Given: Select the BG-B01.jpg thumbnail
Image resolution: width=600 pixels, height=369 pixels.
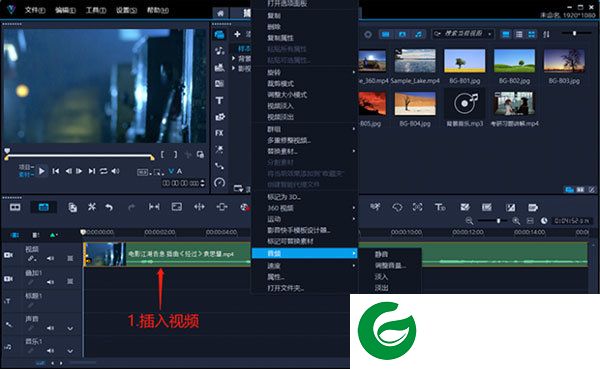Looking at the screenshot, I should (x=465, y=60).
